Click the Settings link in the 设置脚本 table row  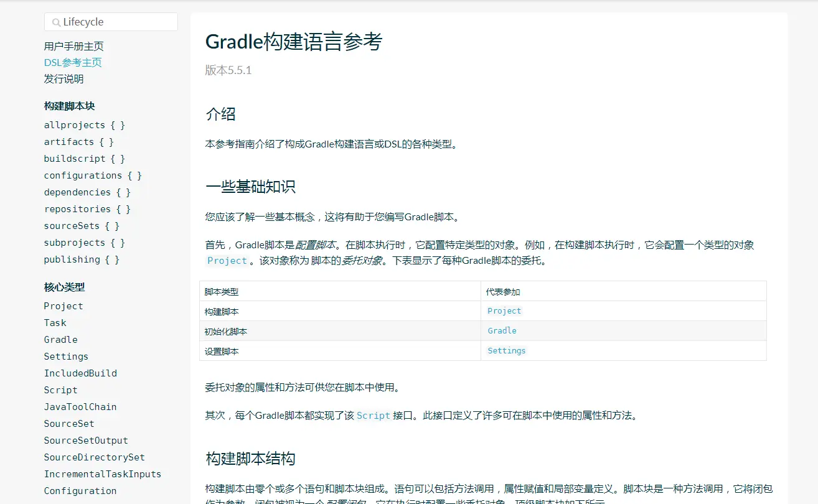tap(507, 351)
